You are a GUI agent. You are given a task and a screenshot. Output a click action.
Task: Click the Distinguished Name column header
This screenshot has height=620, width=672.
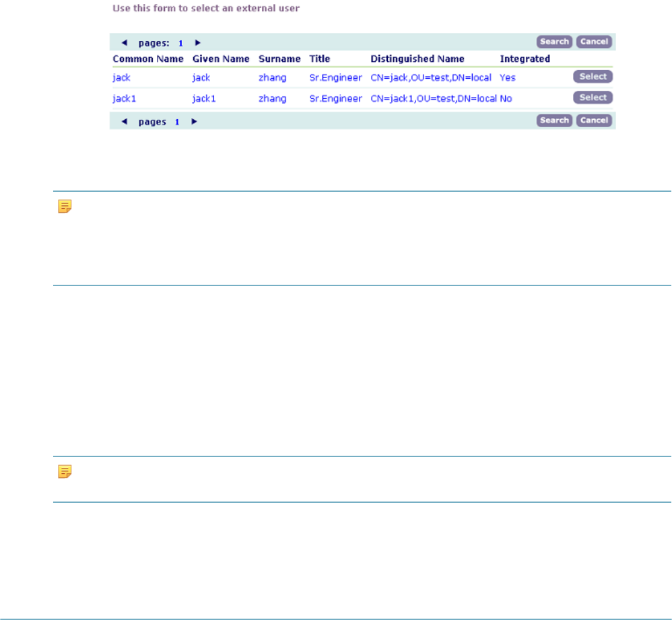(x=417, y=59)
